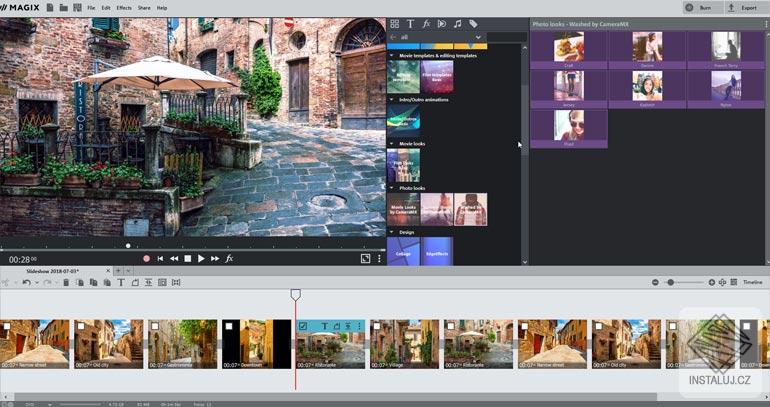Jump to the beginning of the slideshow

click(x=160, y=258)
